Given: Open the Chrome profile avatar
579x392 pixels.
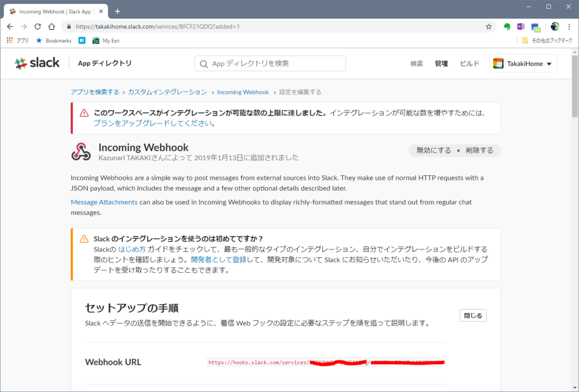Looking at the screenshot, I should (554, 26).
